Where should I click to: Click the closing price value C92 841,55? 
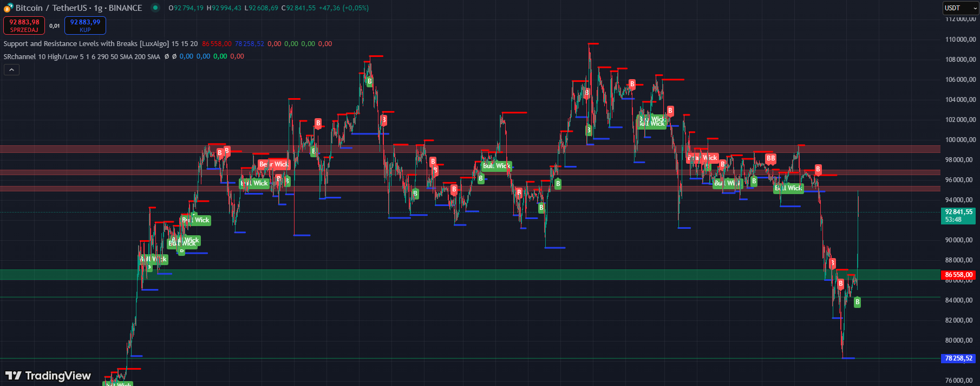(x=298, y=8)
